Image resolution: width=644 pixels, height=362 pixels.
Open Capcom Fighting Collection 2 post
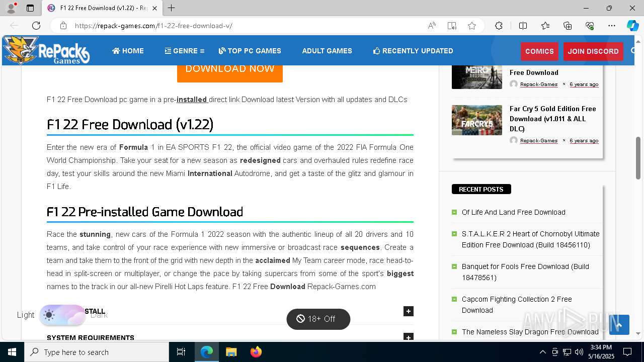click(x=517, y=305)
